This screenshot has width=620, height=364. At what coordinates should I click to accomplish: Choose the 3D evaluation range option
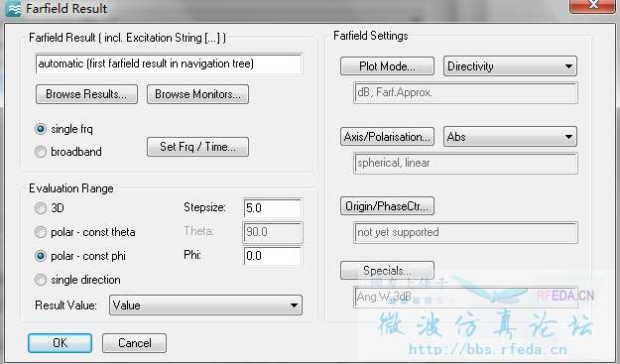(41, 208)
